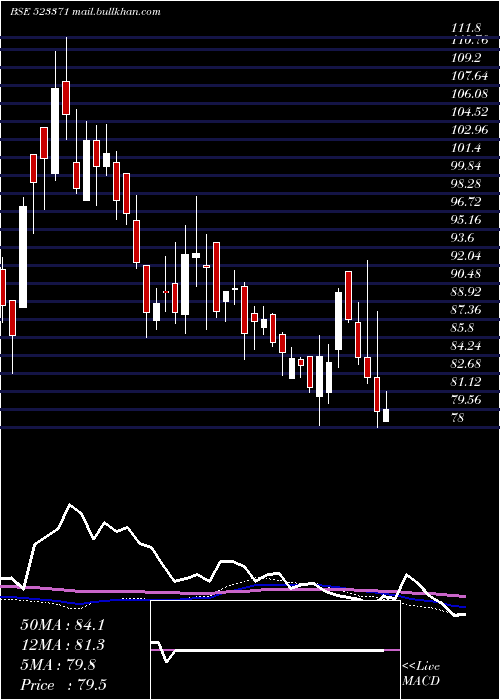The height and width of the screenshot is (700, 500).
Task: Click the 87.36 axis value
Action: coord(467,310)
